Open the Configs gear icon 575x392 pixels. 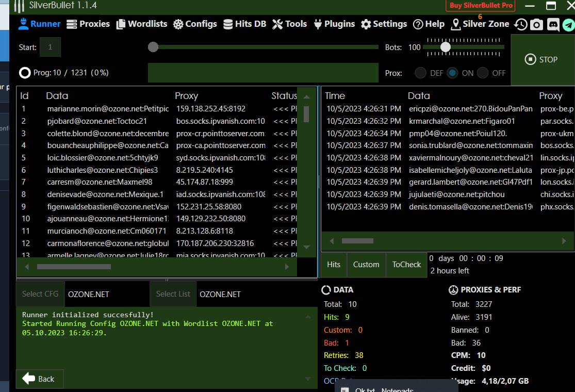[178, 24]
